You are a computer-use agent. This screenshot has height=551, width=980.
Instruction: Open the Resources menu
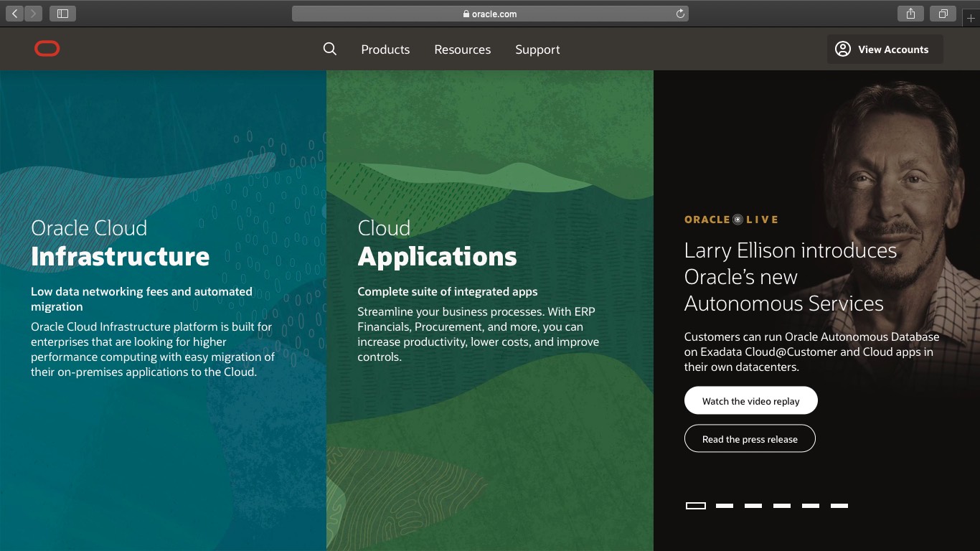(463, 50)
